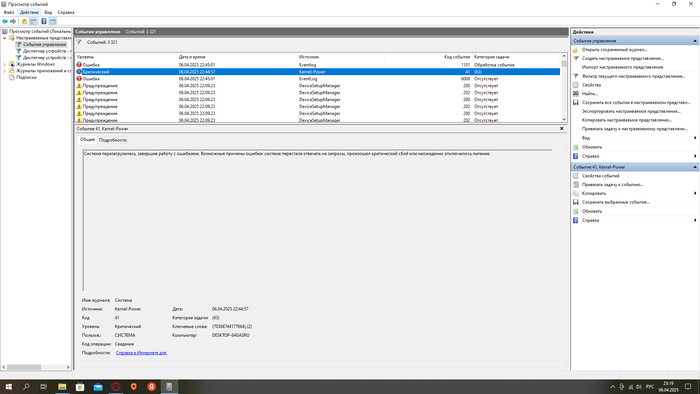This screenshot has width=700, height=394.
Task: Open the Вид menu in menu bar
Action: tap(48, 12)
